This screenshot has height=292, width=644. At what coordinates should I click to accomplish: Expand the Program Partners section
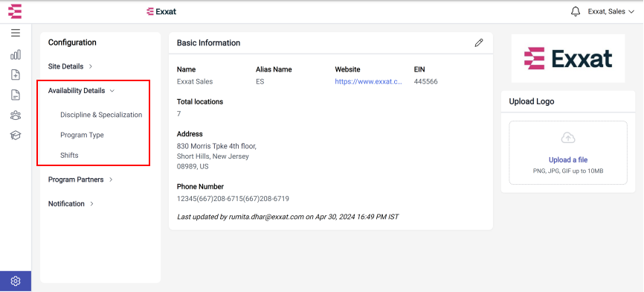click(80, 180)
